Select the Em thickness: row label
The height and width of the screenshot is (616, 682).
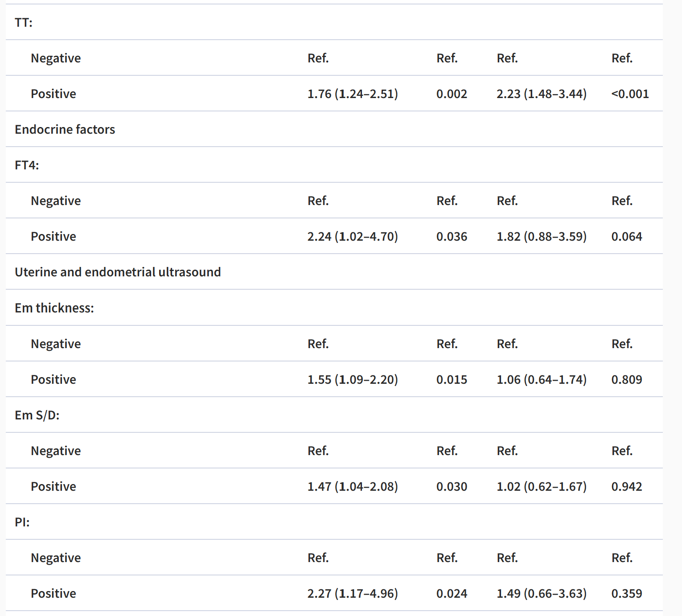coord(54,308)
